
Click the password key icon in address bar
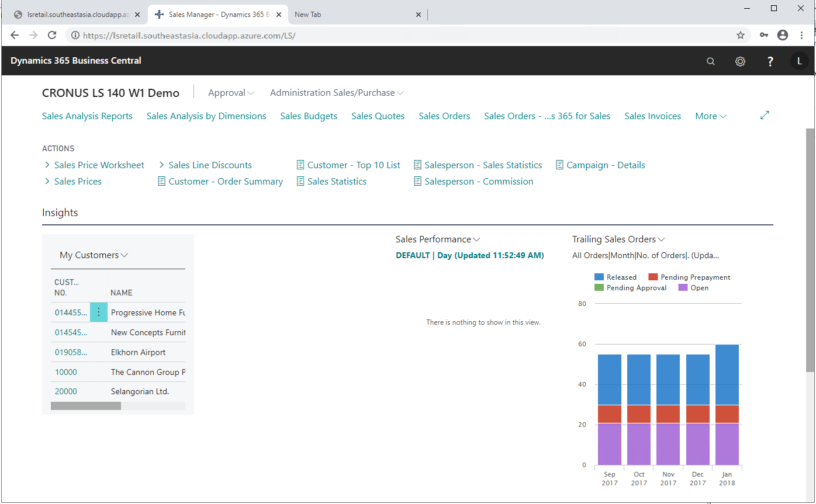point(764,35)
